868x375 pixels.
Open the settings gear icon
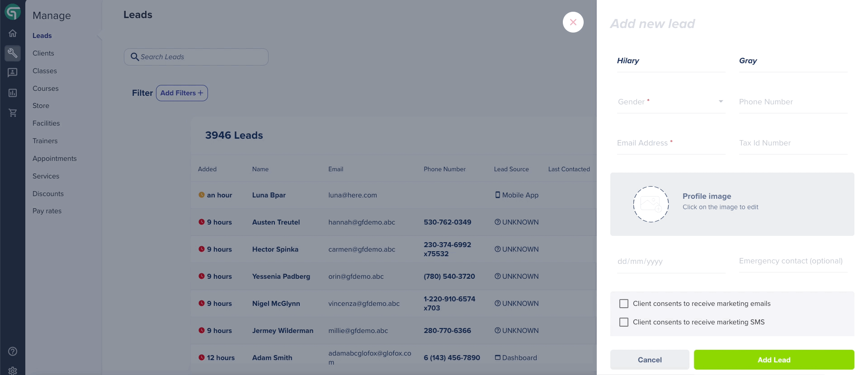click(x=13, y=370)
